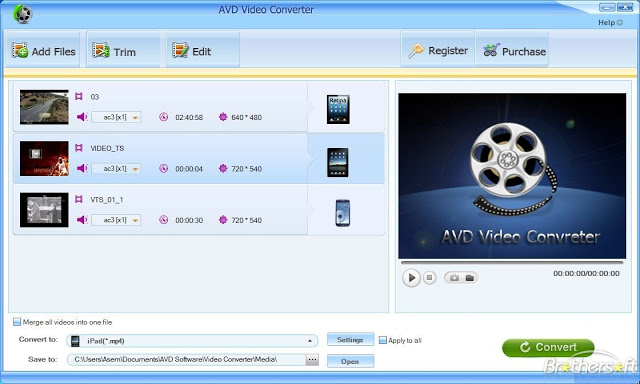Close the AVD Video Converter window
Viewport: 640px width, 384px height.
point(624,7)
